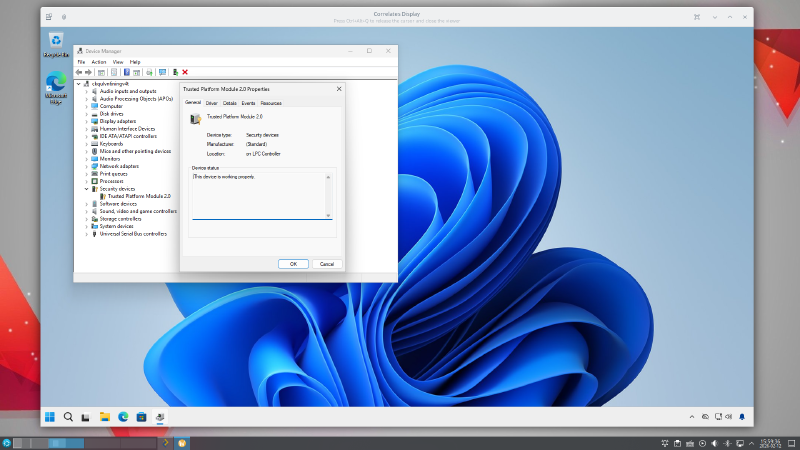Select System devices entry

pos(116,226)
